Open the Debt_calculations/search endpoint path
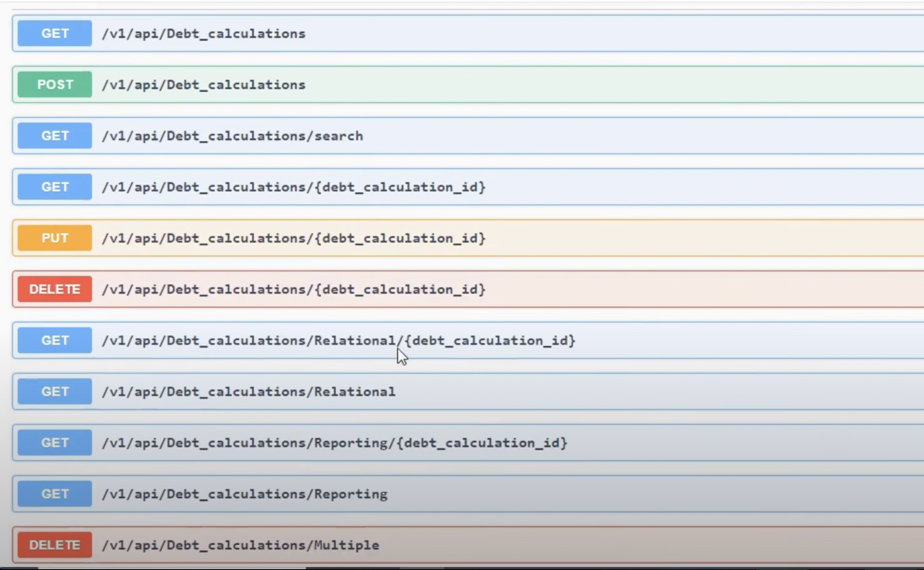924x570 pixels. (232, 136)
